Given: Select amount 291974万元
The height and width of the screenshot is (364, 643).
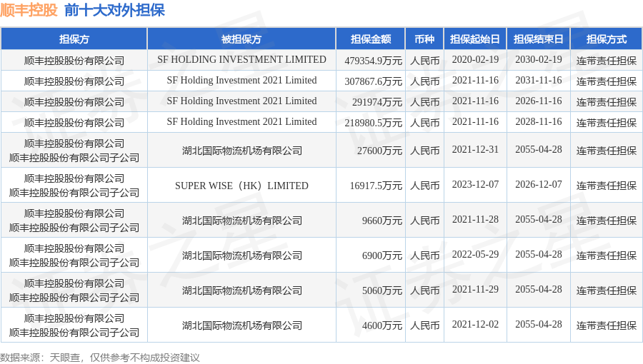Looking at the screenshot, I should [x=377, y=102].
